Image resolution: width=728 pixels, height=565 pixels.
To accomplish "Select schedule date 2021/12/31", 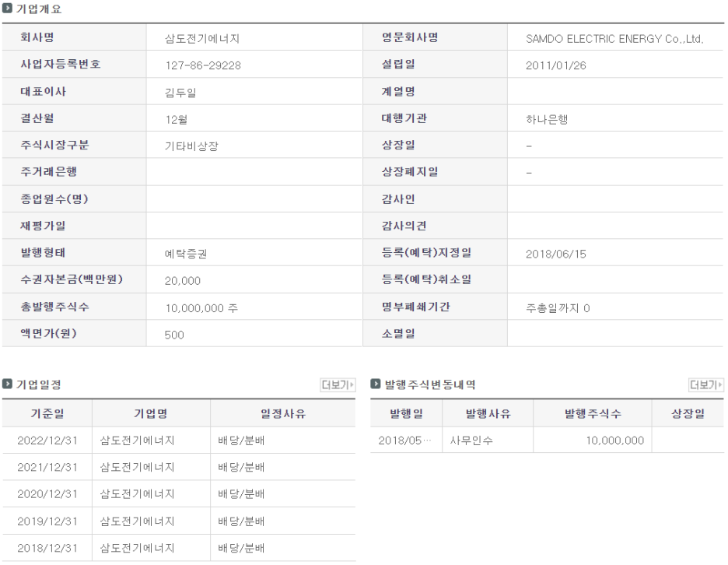I will (x=47, y=468).
